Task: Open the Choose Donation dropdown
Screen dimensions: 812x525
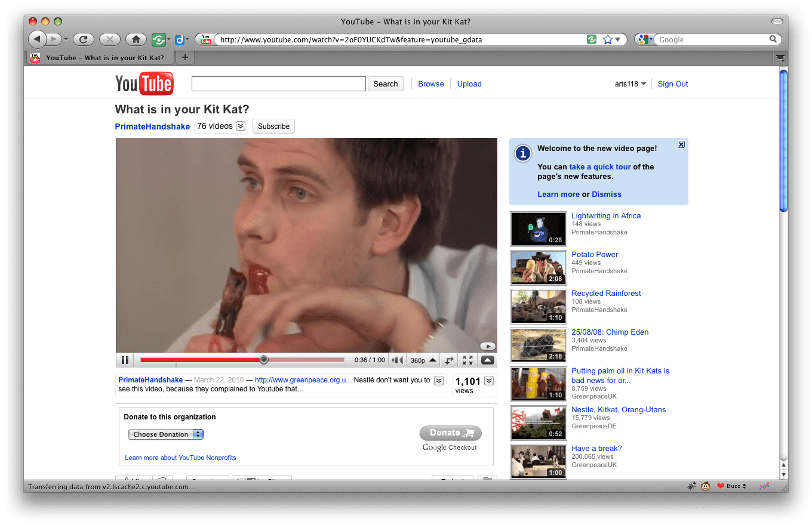Action: click(x=166, y=434)
